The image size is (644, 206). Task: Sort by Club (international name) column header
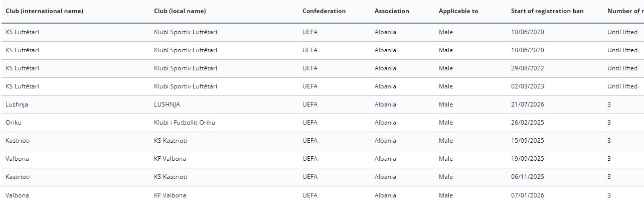(45, 11)
